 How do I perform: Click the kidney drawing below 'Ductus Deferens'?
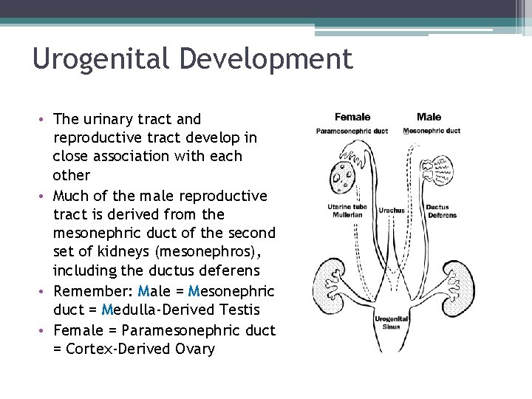[457, 289]
